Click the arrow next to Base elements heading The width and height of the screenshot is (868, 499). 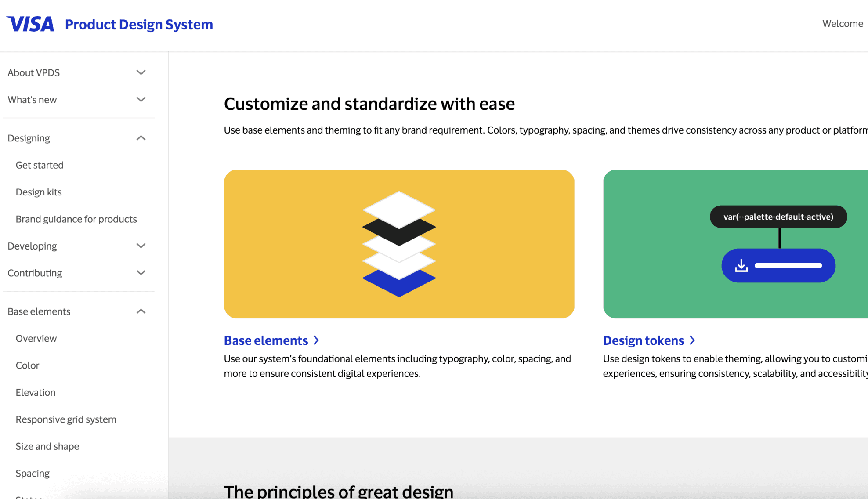(316, 340)
